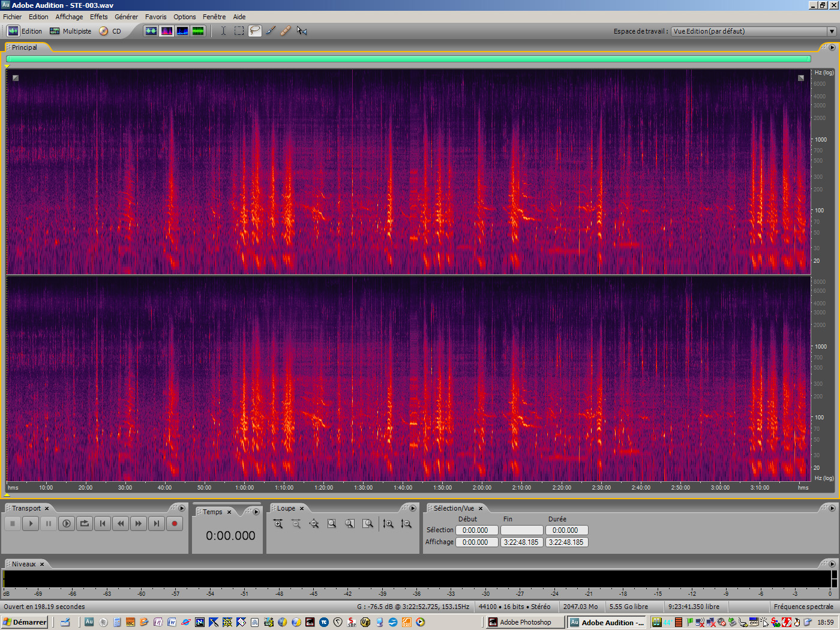
Task: Enable loop playback in Transport panel
Action: click(84, 523)
